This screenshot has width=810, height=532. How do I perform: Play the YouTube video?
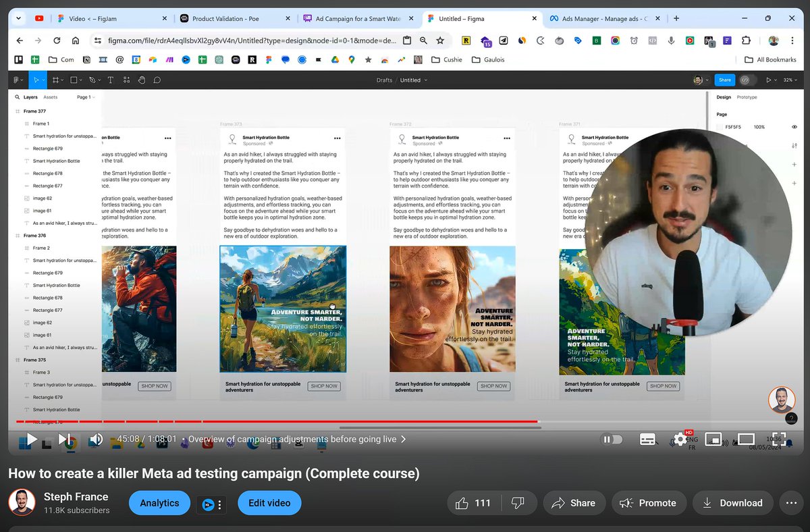click(31, 440)
